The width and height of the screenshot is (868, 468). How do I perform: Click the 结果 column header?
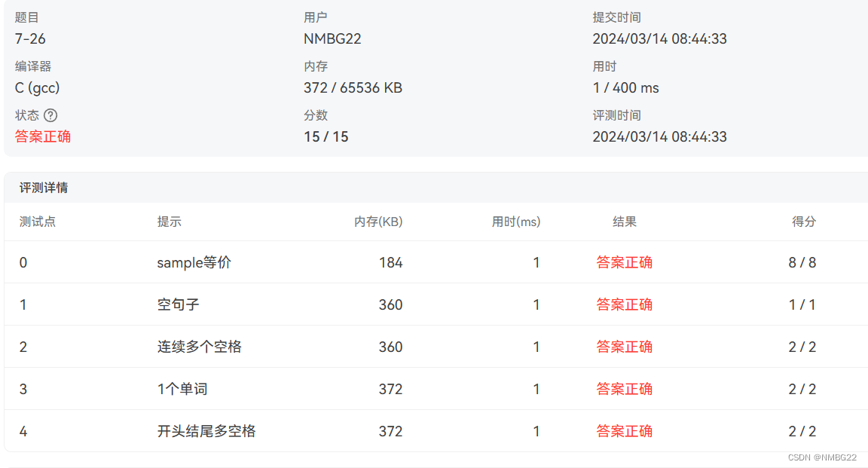625,222
